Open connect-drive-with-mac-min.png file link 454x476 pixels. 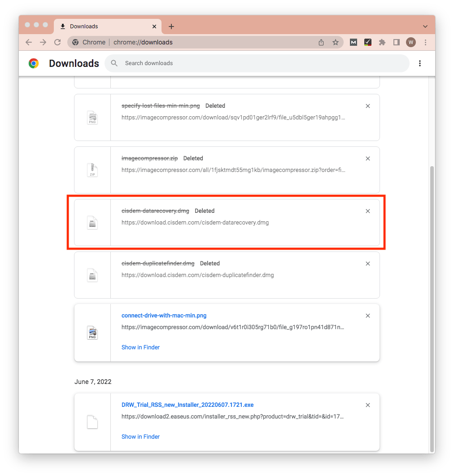(x=164, y=316)
